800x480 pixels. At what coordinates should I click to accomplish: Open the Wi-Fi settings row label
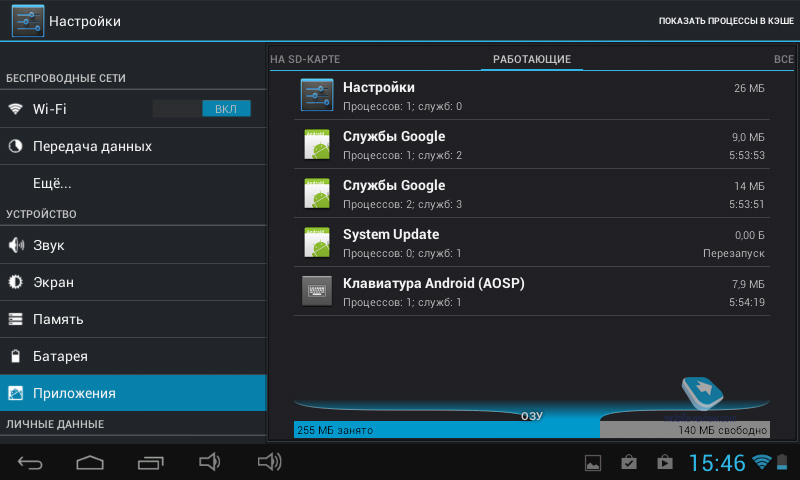[x=49, y=109]
